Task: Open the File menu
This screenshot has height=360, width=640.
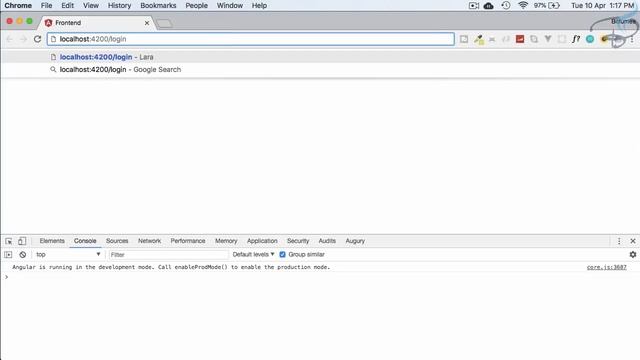Action: [x=46, y=5]
